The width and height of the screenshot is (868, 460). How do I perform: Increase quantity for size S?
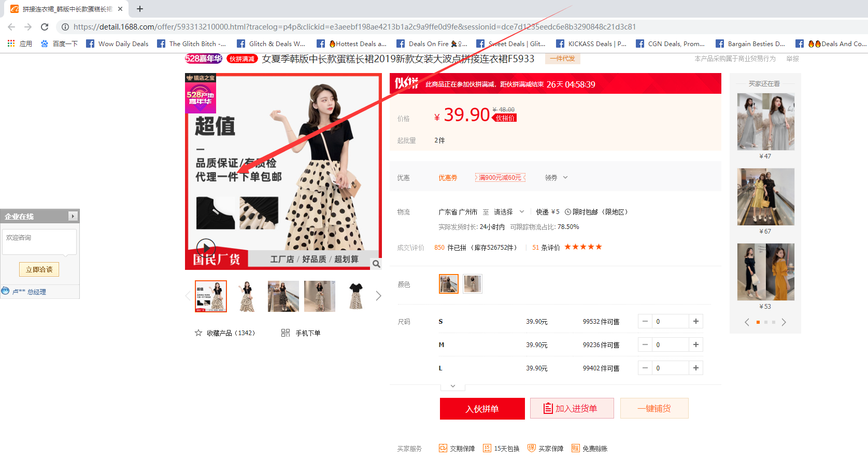[x=695, y=322]
